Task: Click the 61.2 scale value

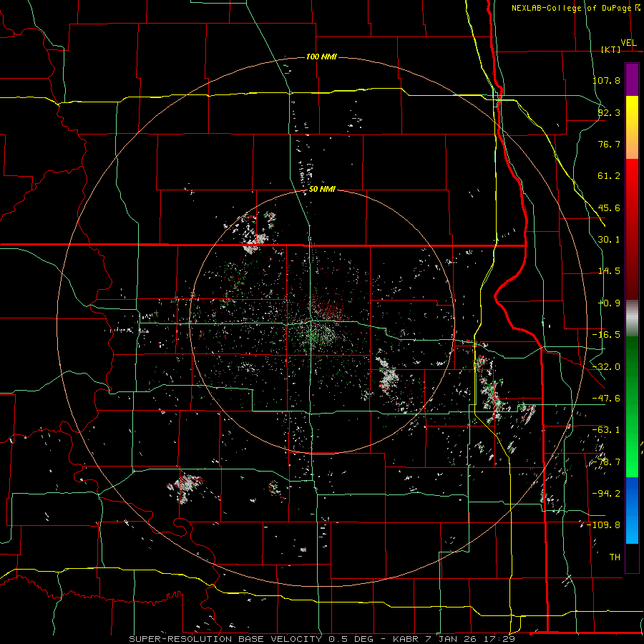Action: (x=609, y=176)
